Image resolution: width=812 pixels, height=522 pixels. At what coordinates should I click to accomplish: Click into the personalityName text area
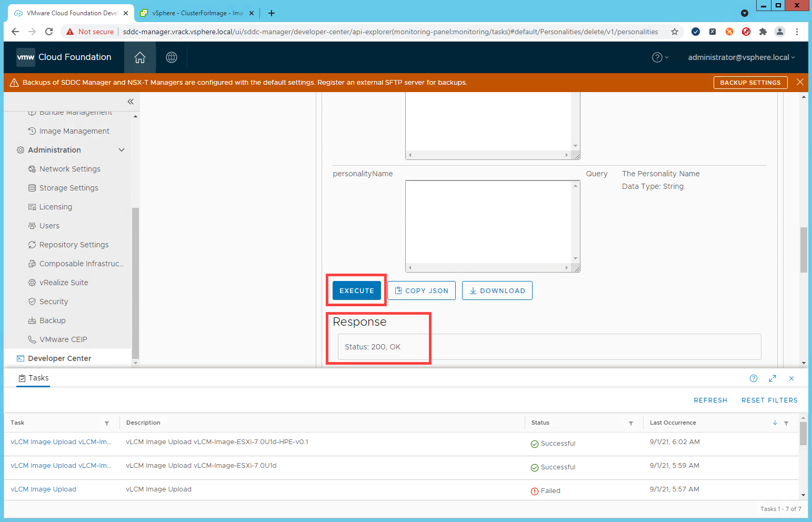pos(488,222)
